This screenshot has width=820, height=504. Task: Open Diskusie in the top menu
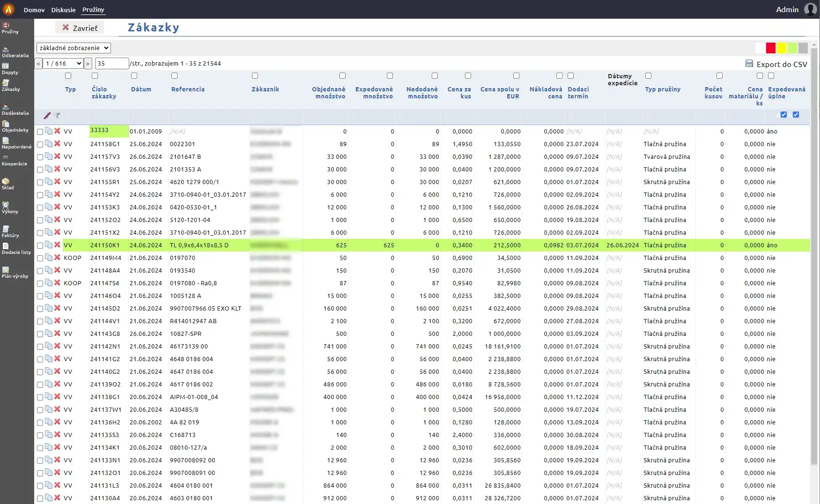(x=63, y=10)
